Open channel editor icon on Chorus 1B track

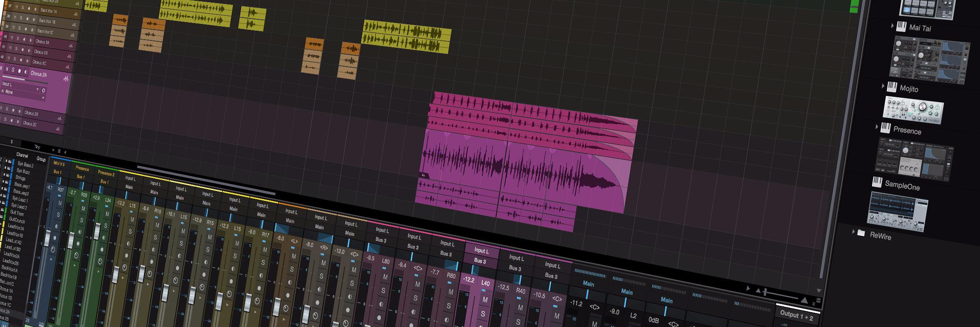point(69,56)
